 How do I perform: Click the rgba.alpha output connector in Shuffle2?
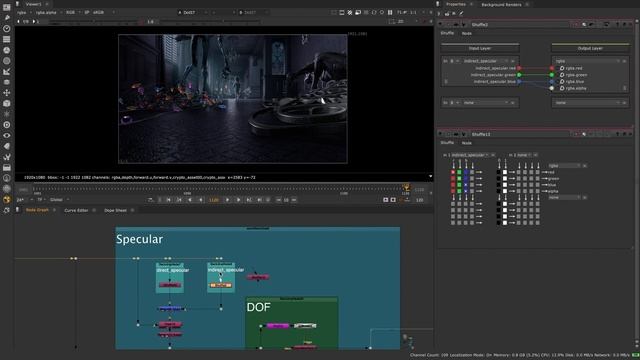pyautogui.click(x=552, y=88)
